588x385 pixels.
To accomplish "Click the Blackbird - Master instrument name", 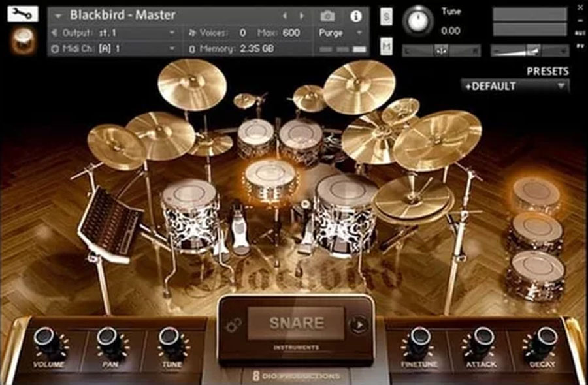I will pyautogui.click(x=123, y=15).
